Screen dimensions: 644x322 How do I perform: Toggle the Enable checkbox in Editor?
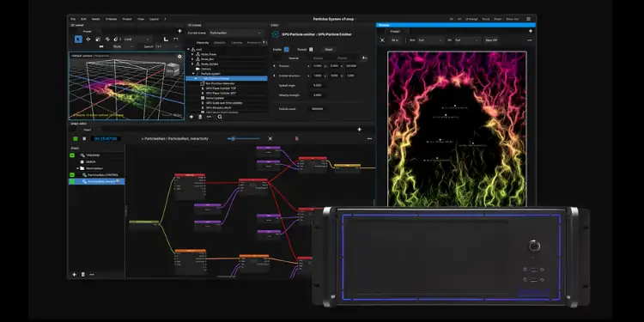(x=286, y=49)
